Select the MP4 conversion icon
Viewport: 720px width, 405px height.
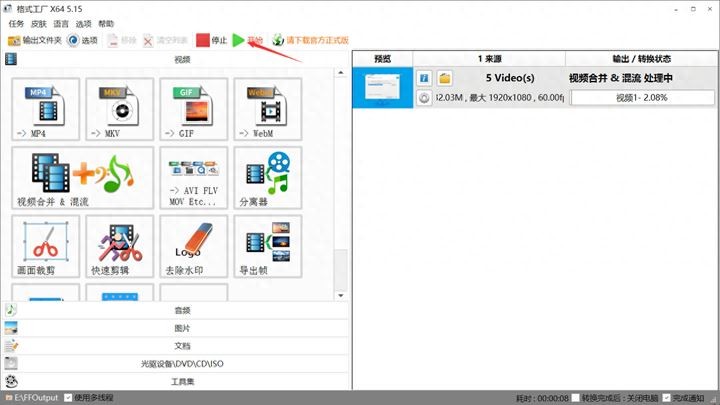(x=45, y=109)
